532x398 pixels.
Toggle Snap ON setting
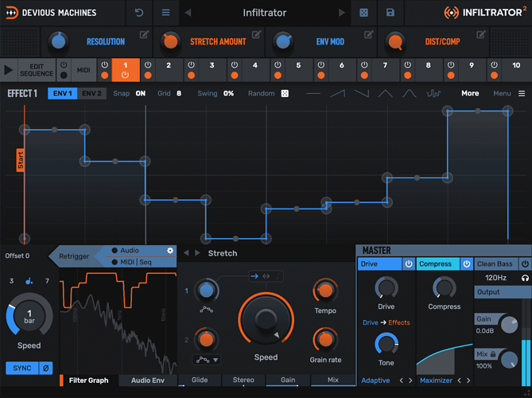pyautogui.click(x=141, y=93)
